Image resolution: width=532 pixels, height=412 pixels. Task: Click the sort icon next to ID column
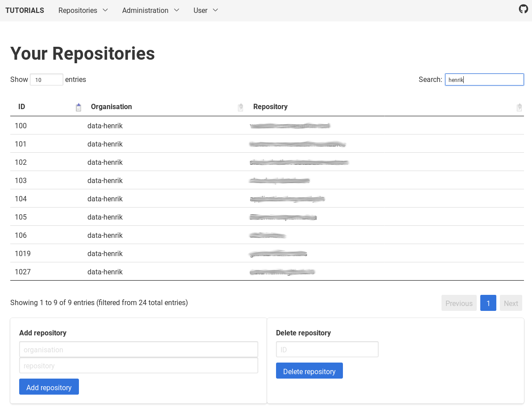click(78, 107)
